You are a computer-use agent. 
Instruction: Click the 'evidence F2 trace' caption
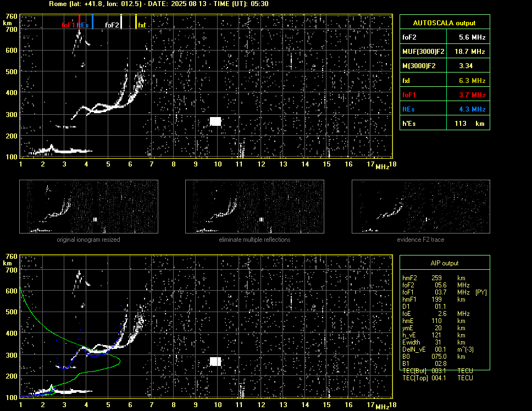(420, 240)
